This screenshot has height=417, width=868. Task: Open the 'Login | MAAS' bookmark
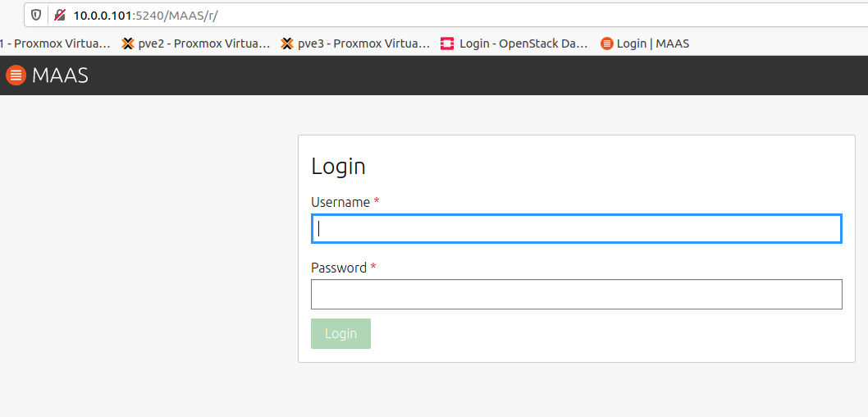[645, 44]
